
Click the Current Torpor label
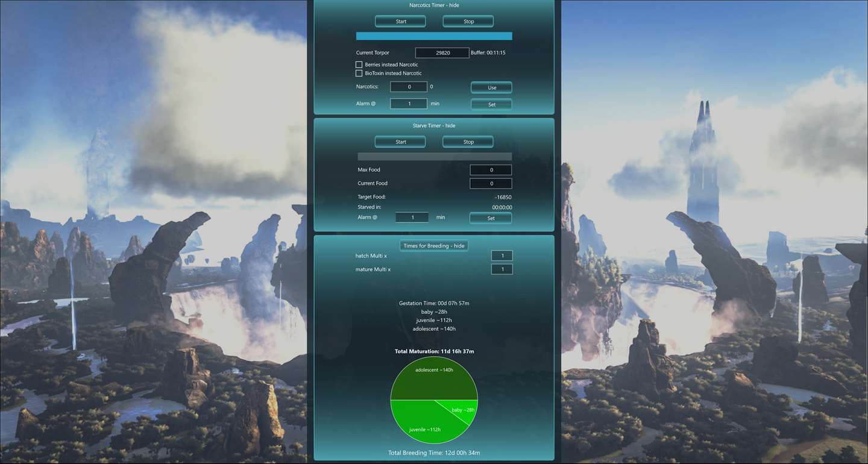tap(373, 53)
